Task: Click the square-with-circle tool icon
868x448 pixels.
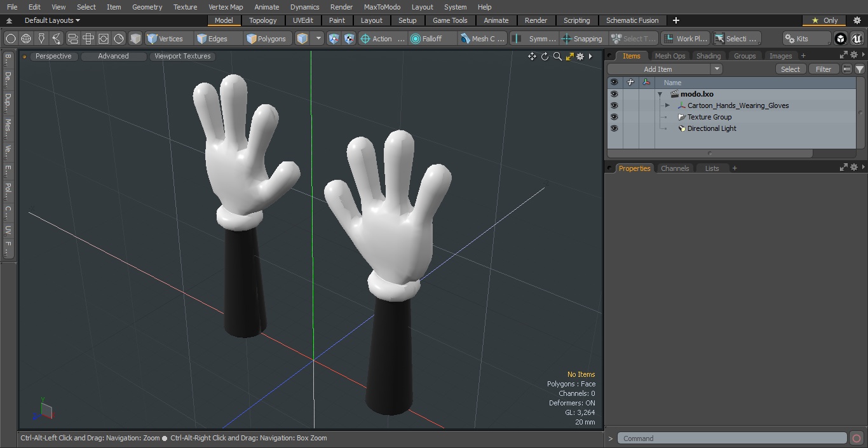Action: point(104,39)
